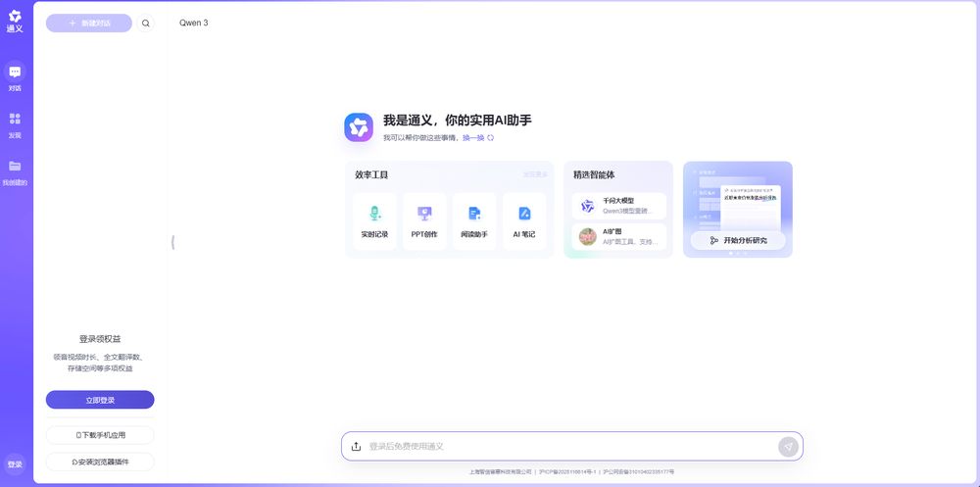Click the 精选智能体 section title

click(594, 175)
